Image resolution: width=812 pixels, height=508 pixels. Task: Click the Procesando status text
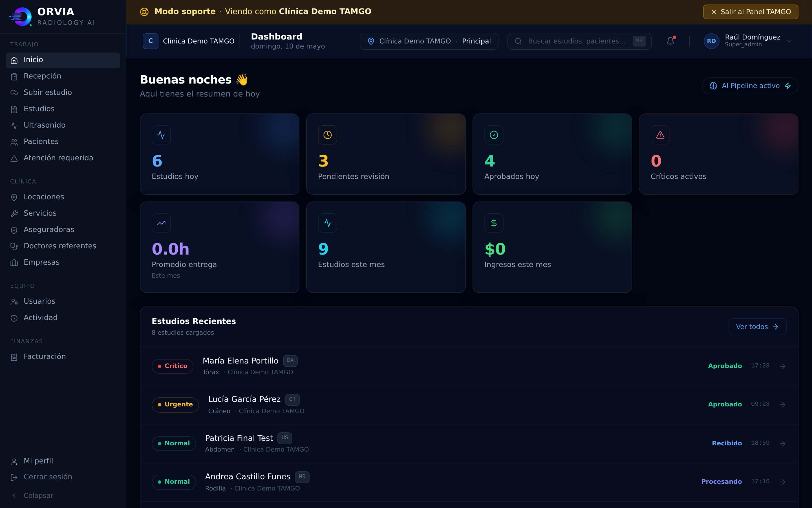point(721,482)
